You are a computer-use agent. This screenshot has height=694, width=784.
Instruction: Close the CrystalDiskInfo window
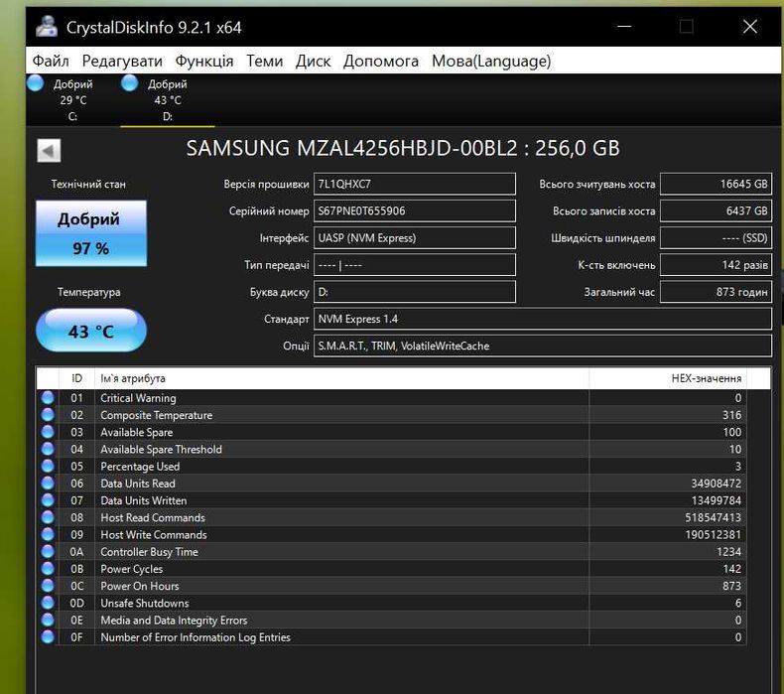pyautogui.click(x=750, y=27)
